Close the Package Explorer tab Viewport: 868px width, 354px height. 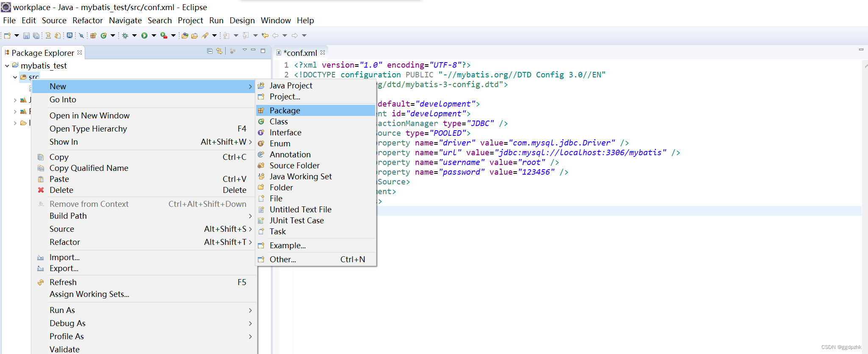pos(80,52)
